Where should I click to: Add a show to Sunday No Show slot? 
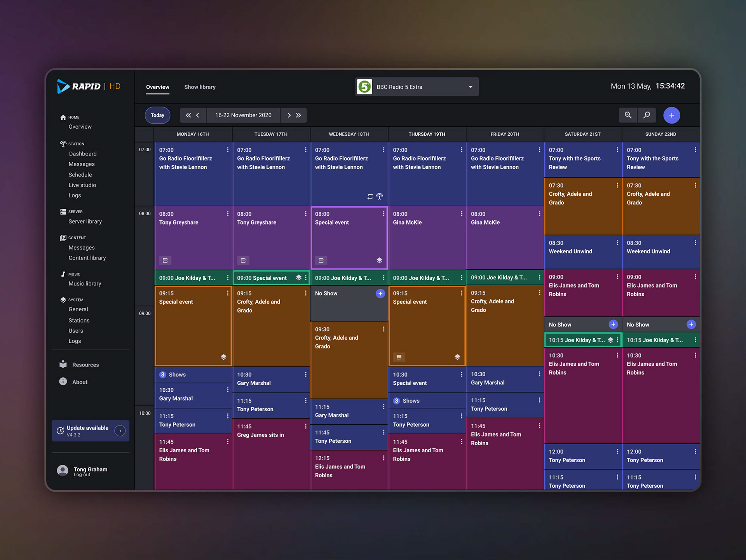691,324
